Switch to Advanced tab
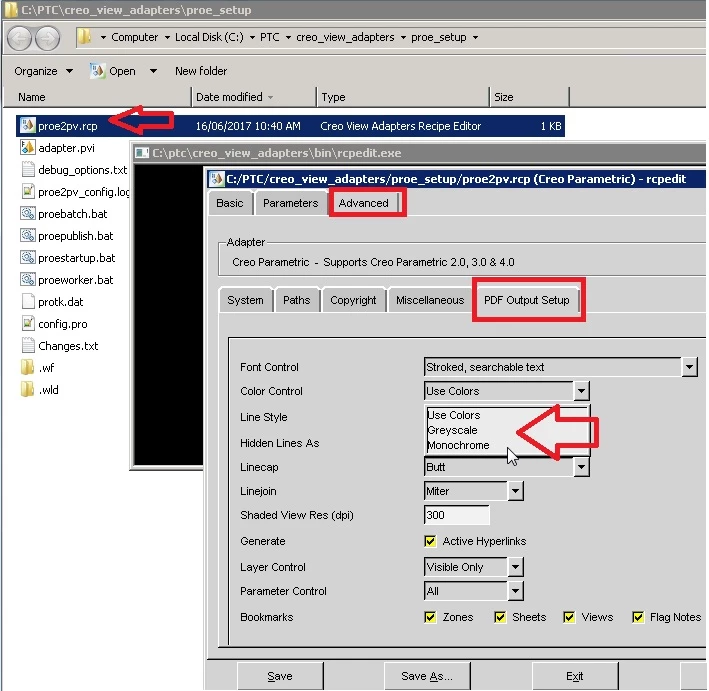 pos(364,203)
